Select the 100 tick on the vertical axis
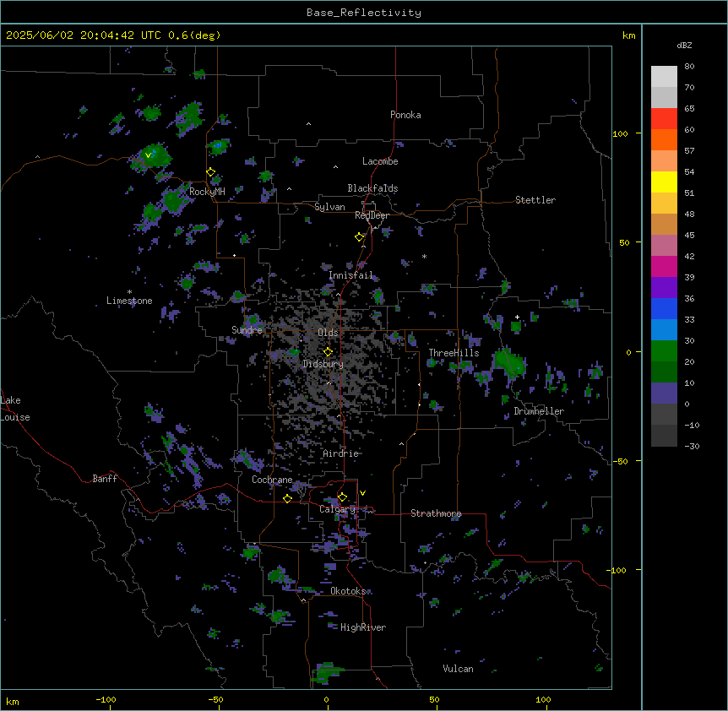This screenshot has width=728, height=711. (620, 133)
